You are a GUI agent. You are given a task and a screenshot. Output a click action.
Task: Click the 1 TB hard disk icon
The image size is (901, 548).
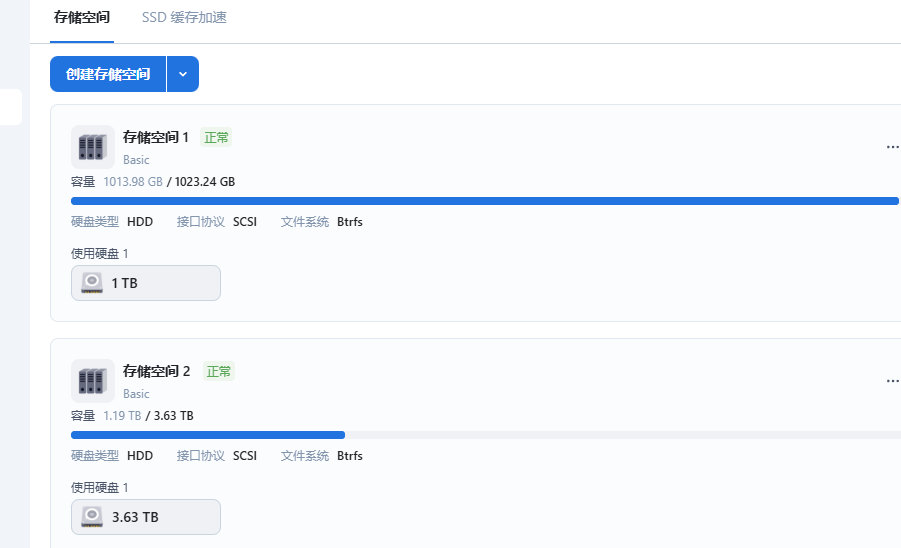[92, 283]
